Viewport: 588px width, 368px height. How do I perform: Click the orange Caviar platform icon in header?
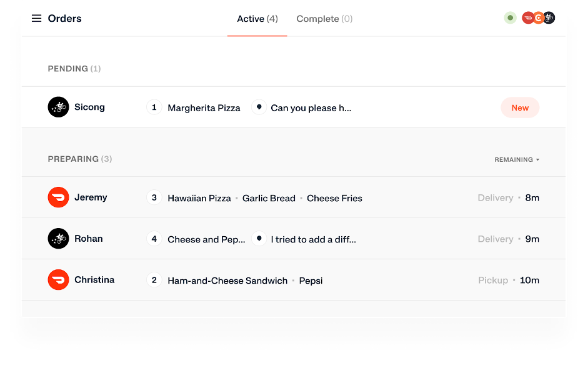(538, 18)
